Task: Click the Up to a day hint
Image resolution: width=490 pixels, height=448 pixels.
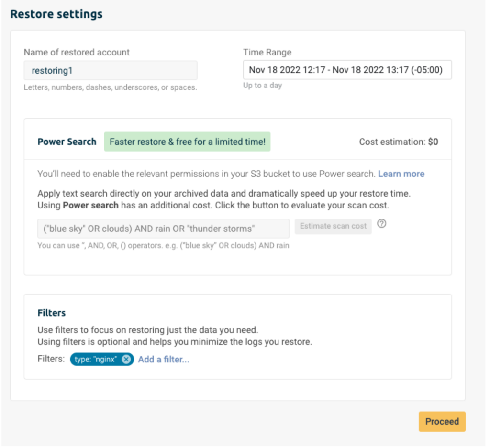Action: [263, 86]
